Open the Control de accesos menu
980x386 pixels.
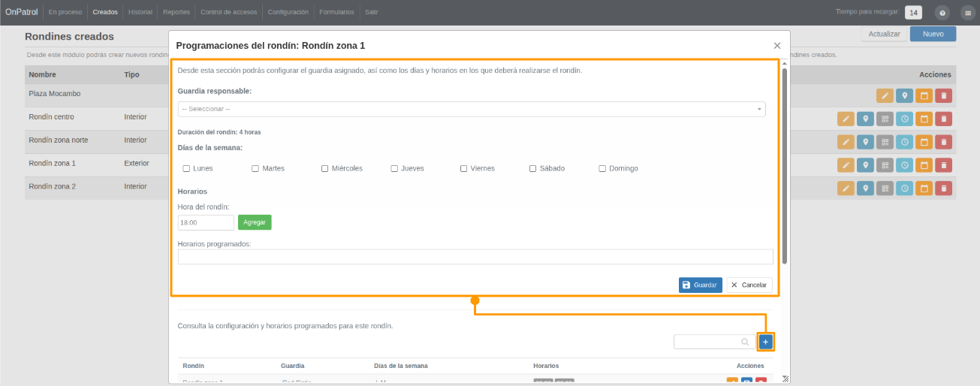coord(229,12)
